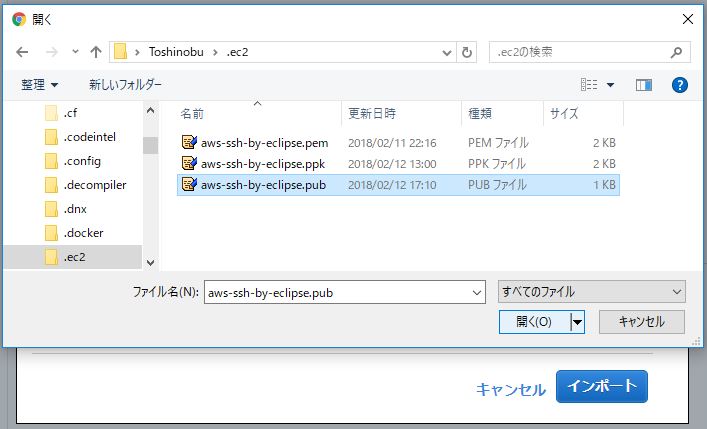The height and width of the screenshot is (429, 707).
Task: Click the blue インポート button
Action: [x=601, y=386]
